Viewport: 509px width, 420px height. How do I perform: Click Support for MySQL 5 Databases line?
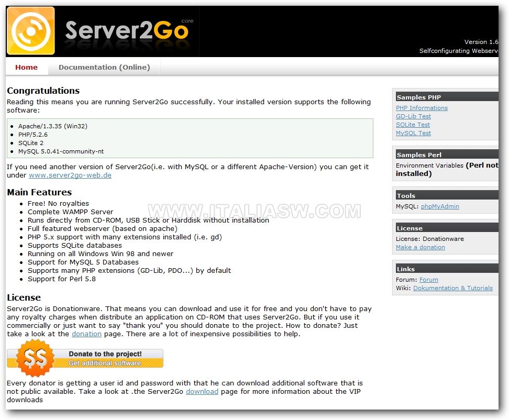click(83, 262)
